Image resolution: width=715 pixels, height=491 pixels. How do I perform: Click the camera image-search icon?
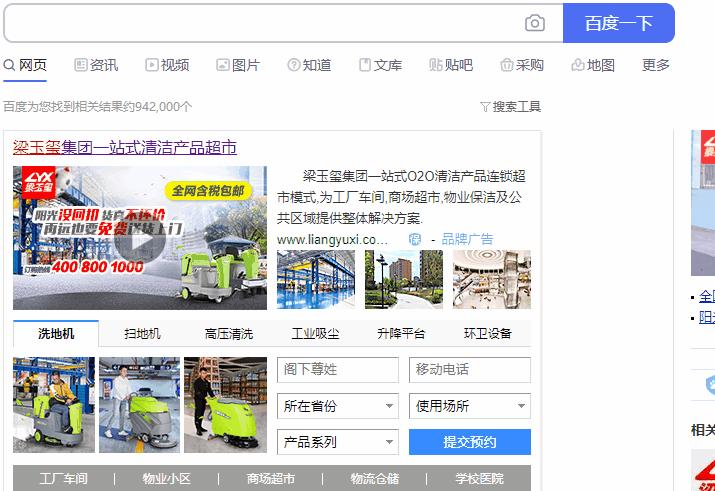534,23
